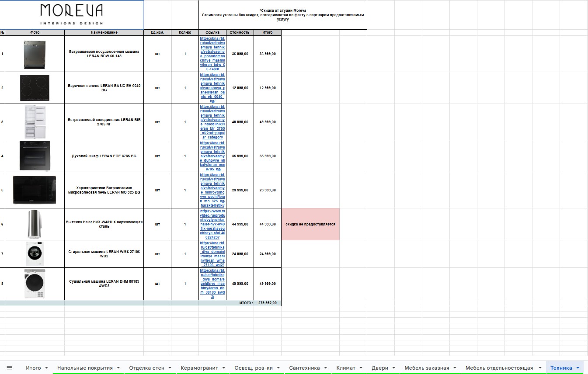Open the LERAN WMS 27106 washer link

tap(212, 254)
